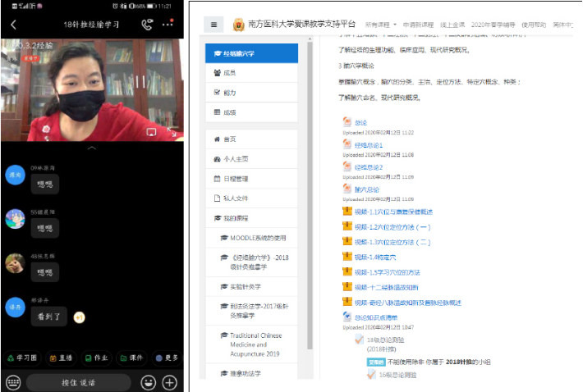Open the 推拿功法学 course
Image resolution: width=583 pixels, height=392 pixels.
click(x=252, y=373)
